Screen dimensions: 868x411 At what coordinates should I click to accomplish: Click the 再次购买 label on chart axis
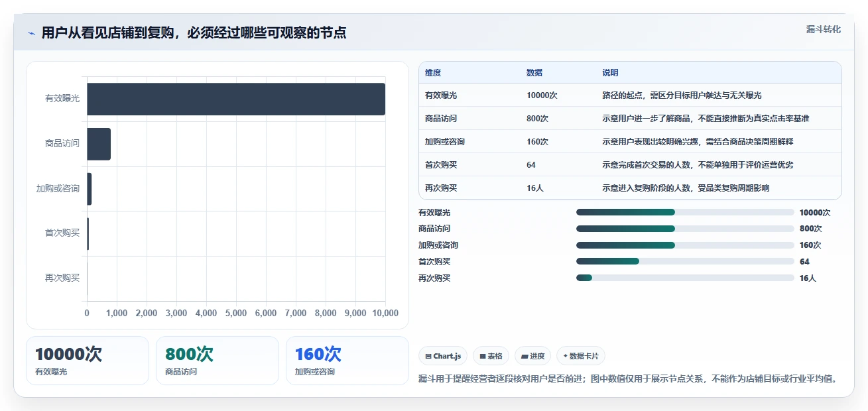click(62, 278)
